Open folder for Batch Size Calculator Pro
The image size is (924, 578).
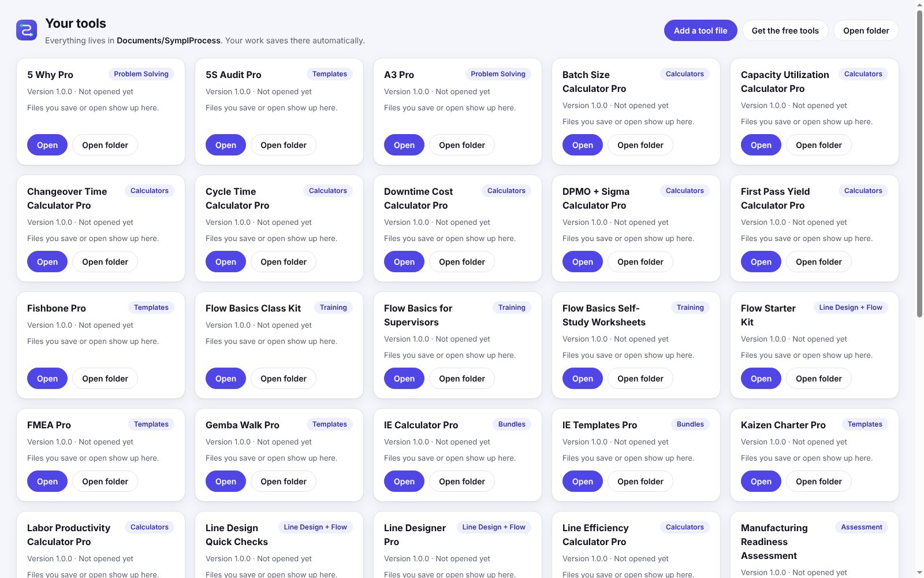click(640, 145)
